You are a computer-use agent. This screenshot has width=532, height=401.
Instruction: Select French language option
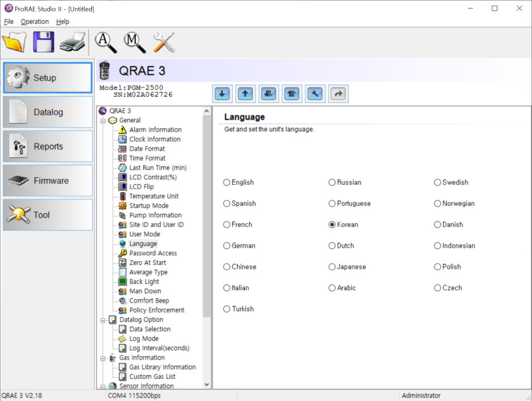tap(238, 225)
